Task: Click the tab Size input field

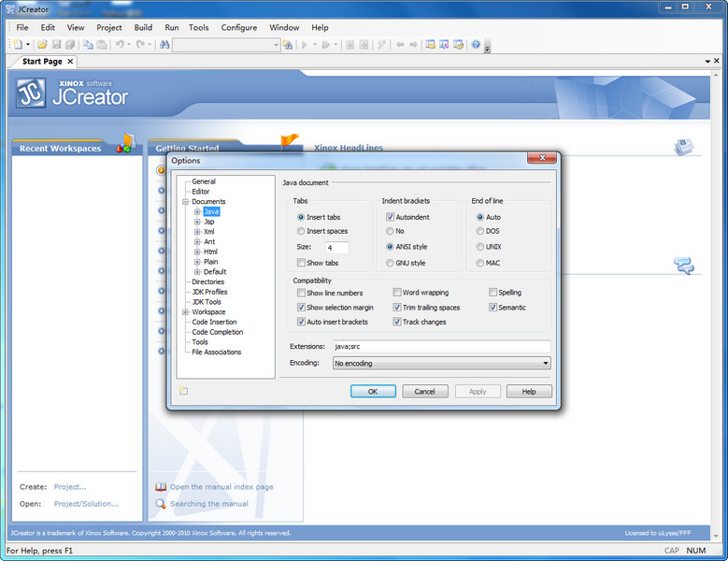Action: (337, 248)
